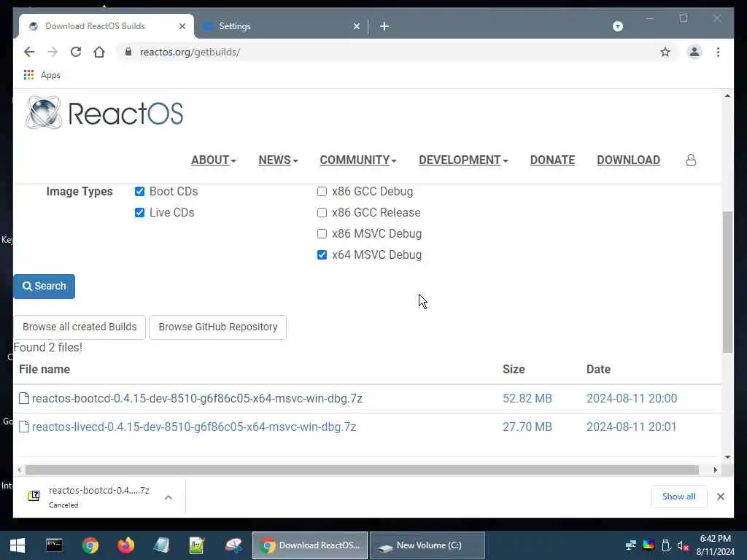
Task: Click the browser back arrow
Action: (29, 52)
